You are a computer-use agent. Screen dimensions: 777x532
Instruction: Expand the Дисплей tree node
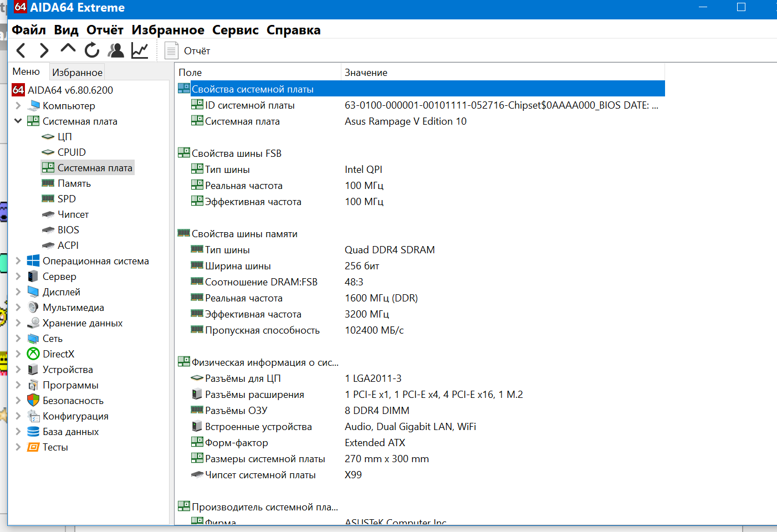coord(18,292)
